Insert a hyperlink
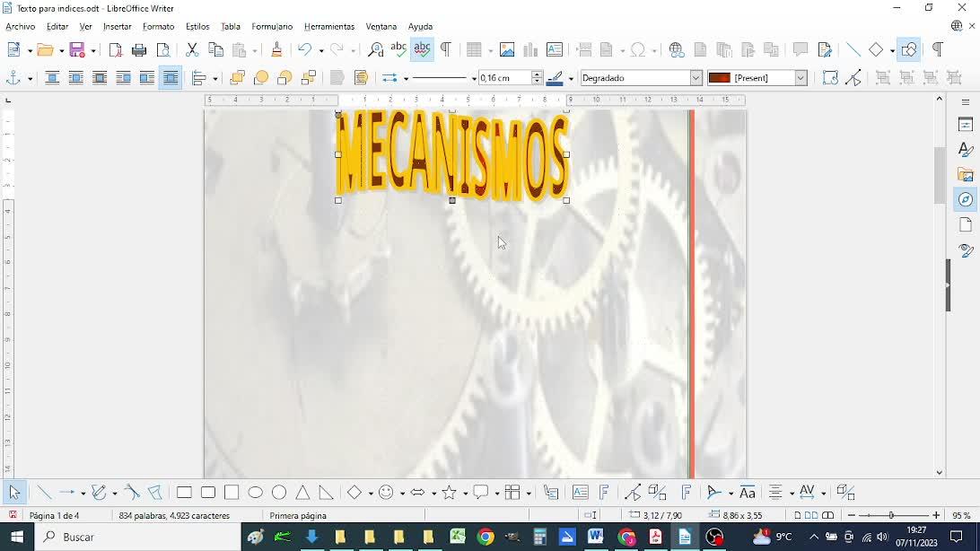This screenshot has width=980, height=551. tap(677, 50)
